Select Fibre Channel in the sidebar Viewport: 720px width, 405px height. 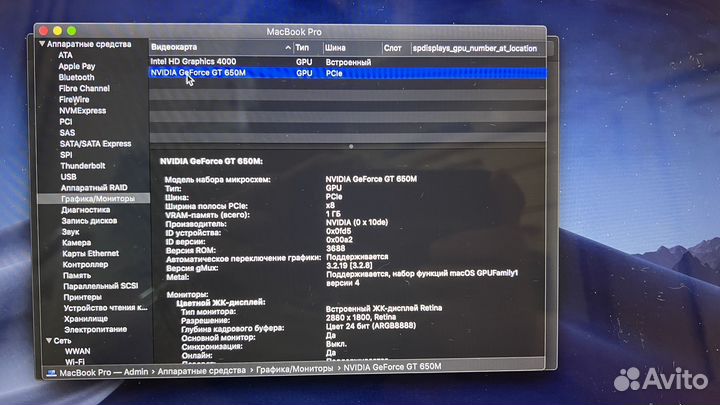click(x=84, y=88)
